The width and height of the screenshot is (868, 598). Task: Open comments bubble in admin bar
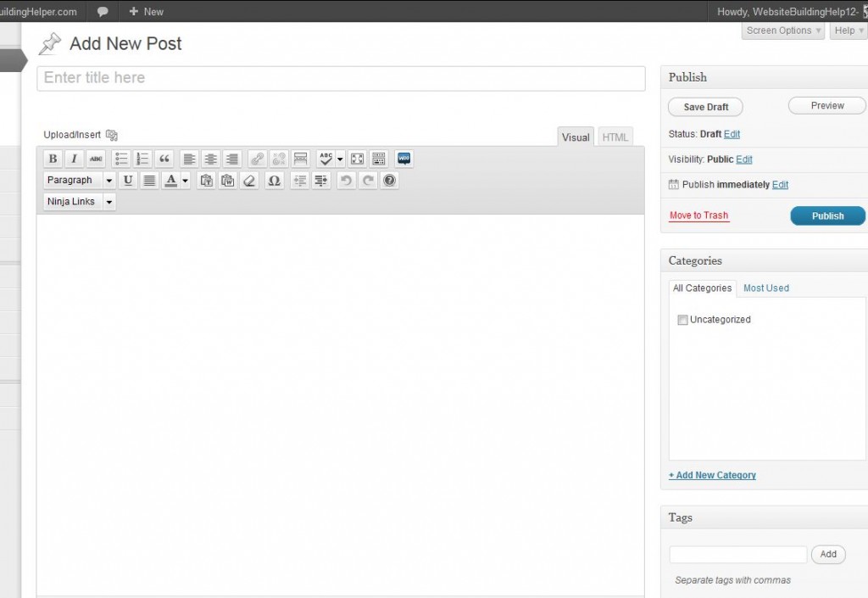point(103,11)
